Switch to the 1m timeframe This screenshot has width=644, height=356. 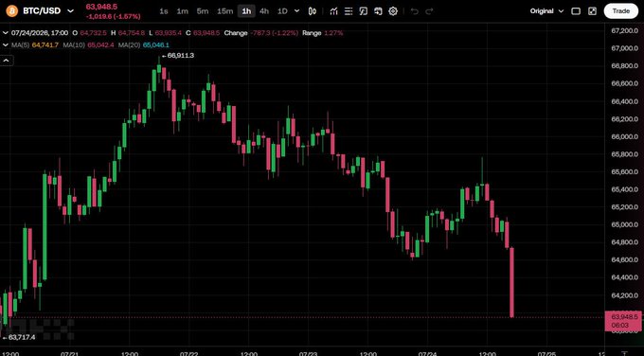[x=183, y=11]
